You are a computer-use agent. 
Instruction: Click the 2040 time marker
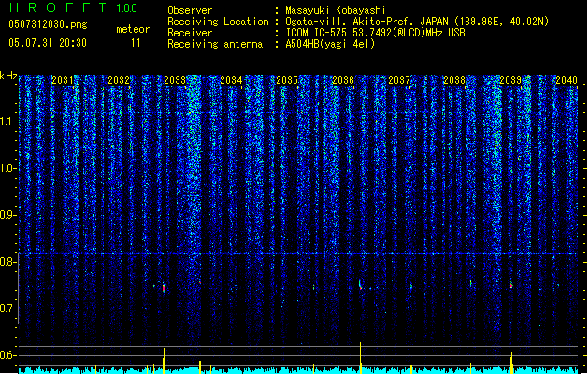pos(566,80)
